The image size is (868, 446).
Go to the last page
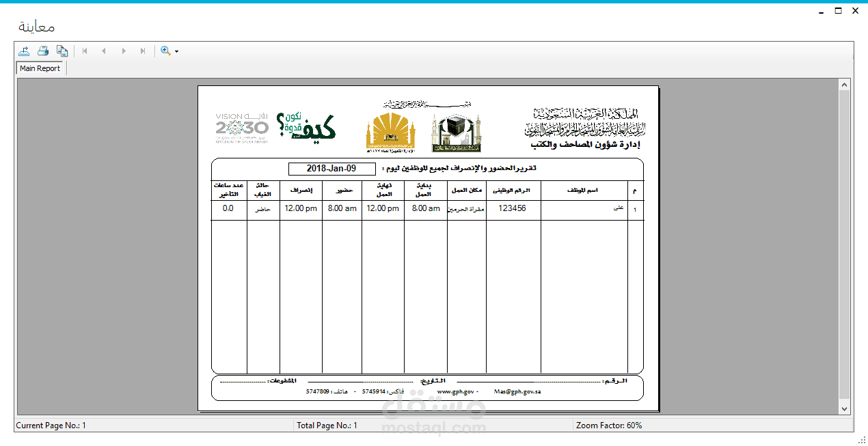click(142, 51)
